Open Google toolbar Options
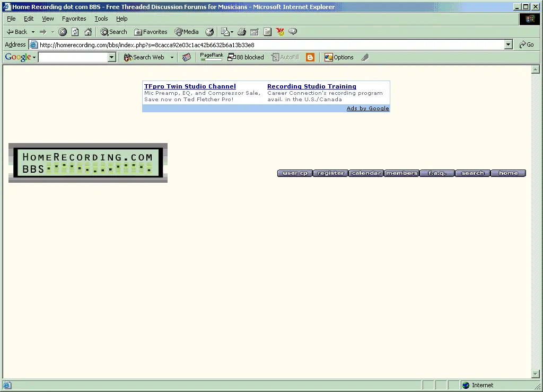The width and height of the screenshot is (543, 392). (339, 57)
